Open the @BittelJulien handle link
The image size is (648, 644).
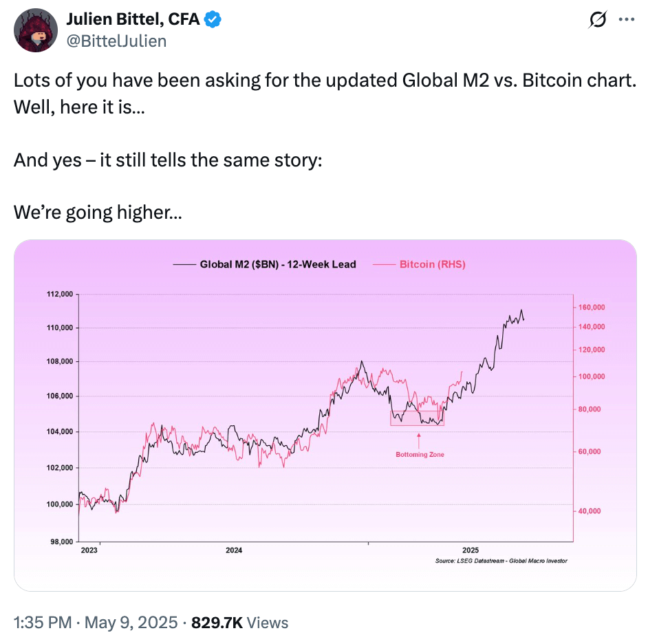pos(116,41)
